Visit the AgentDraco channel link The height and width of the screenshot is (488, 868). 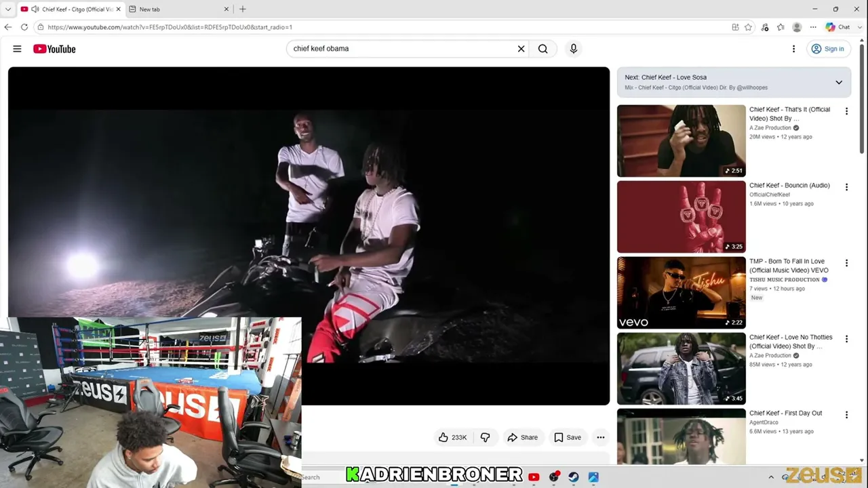point(764,422)
